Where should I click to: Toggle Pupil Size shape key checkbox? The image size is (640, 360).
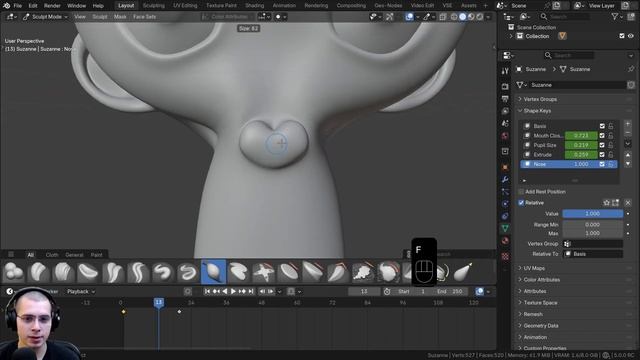pyautogui.click(x=602, y=145)
